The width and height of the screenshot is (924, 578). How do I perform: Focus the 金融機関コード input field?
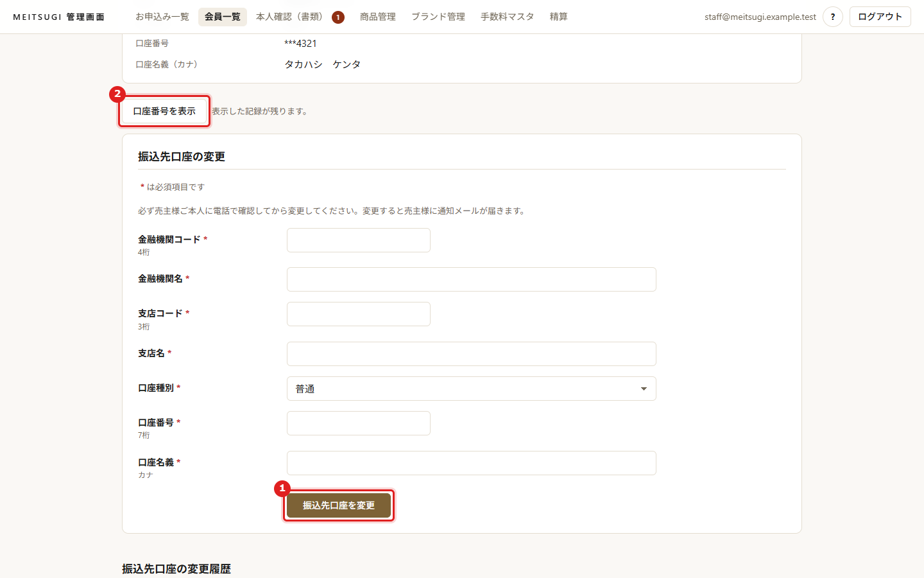359,240
